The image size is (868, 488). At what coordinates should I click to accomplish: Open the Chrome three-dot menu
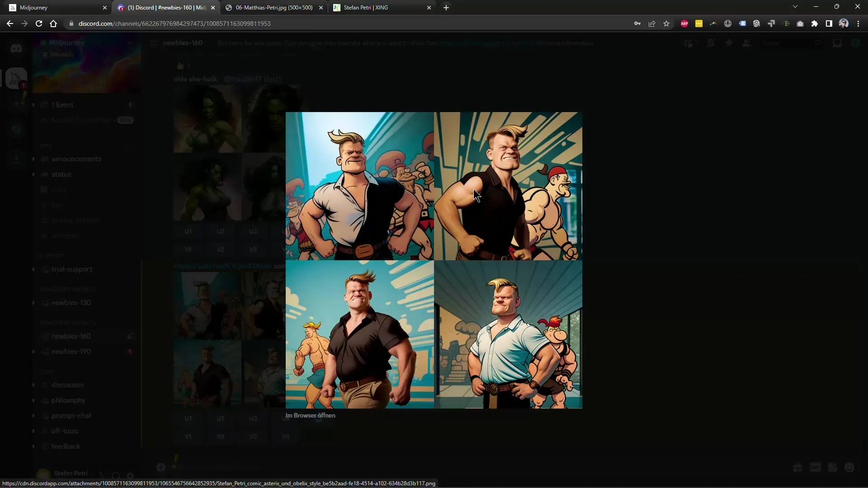tap(858, 23)
